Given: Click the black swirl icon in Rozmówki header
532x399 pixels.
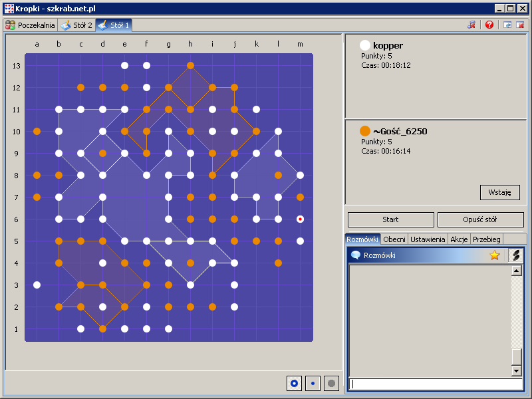Looking at the screenshot, I should (x=516, y=255).
